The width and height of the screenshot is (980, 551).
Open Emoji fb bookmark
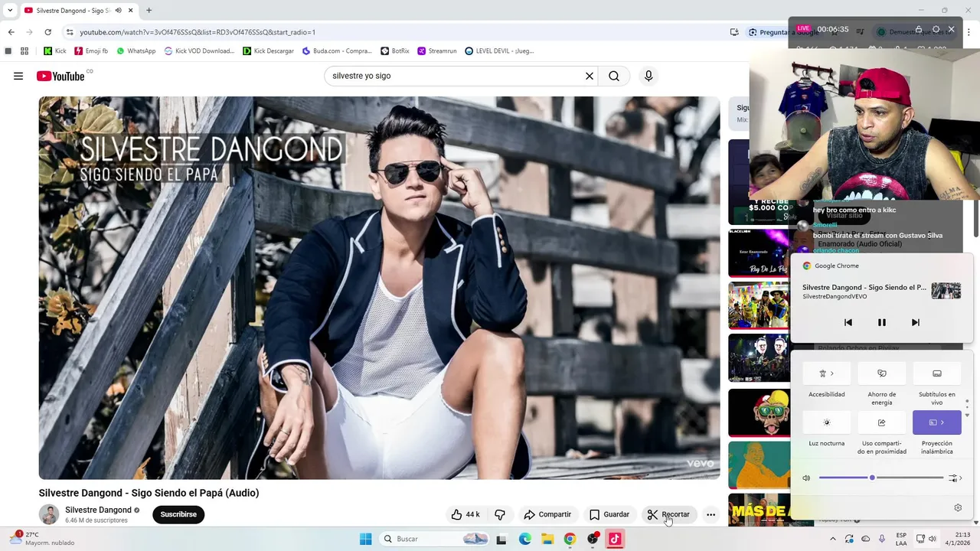point(91,51)
